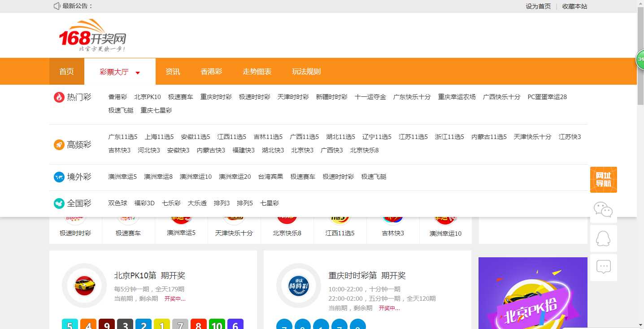
Task: Select 广西快乐十分 under 热门彩
Action: [x=502, y=97]
